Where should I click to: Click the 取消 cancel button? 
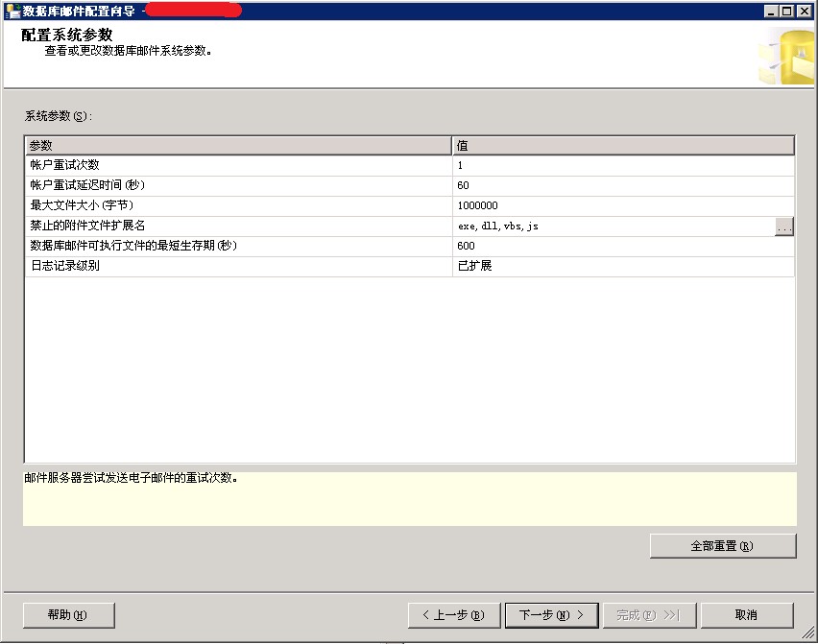748,615
